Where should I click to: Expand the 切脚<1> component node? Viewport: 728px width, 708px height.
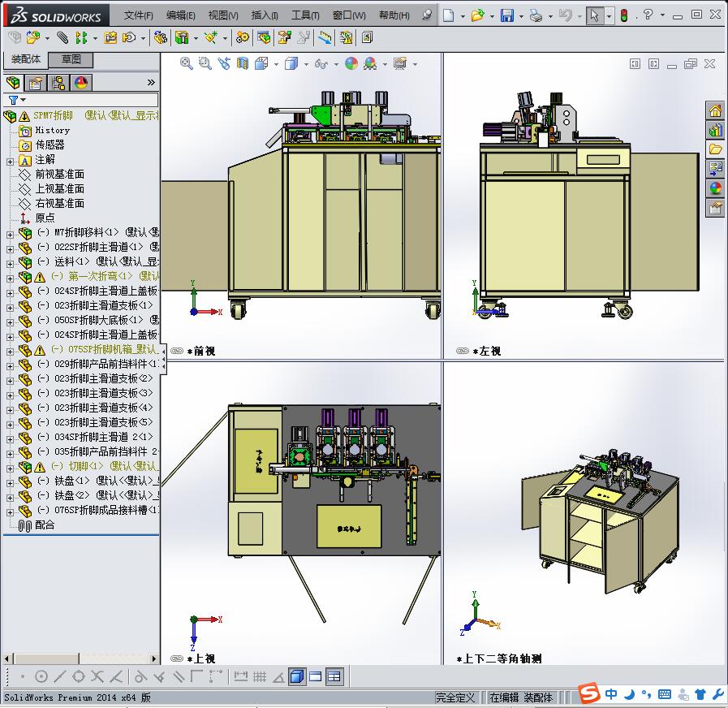point(10,468)
